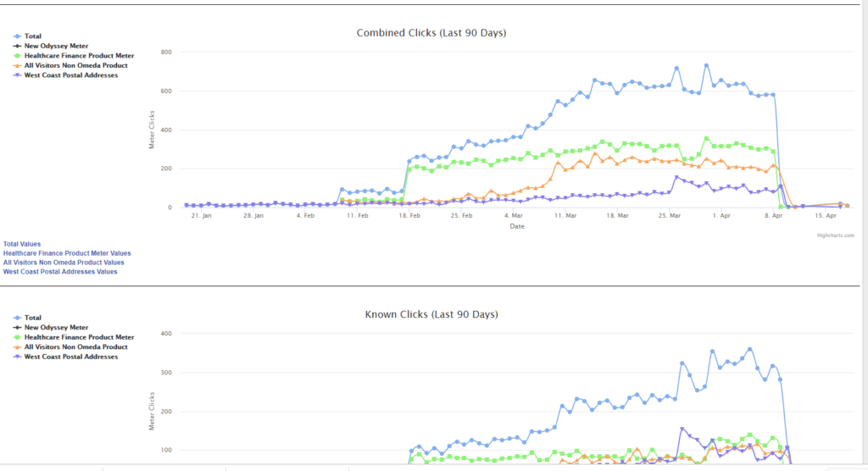
Task: Open West Coast Postal Addresses Values link
Action: point(60,272)
